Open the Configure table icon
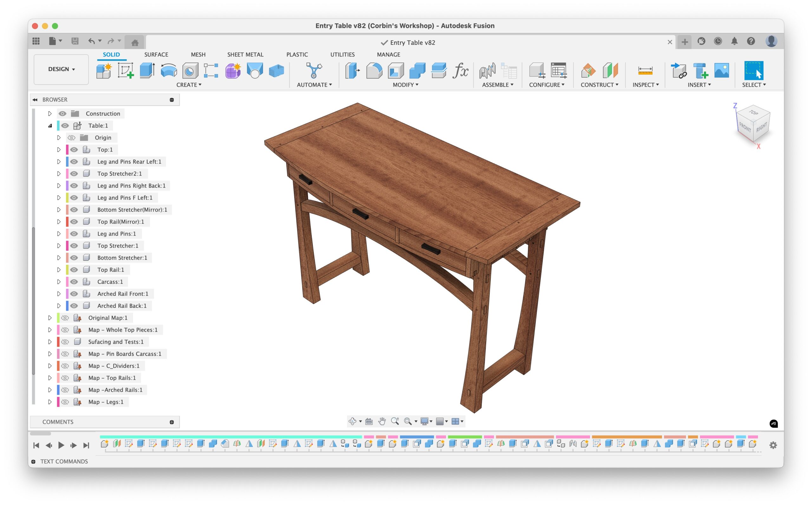The height and width of the screenshot is (505, 812). pos(559,71)
